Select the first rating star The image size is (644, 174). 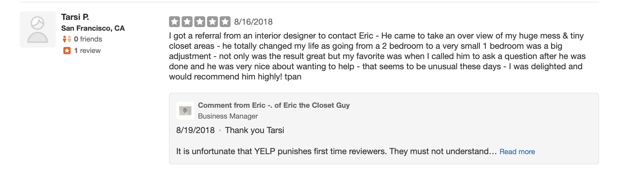coord(174,22)
